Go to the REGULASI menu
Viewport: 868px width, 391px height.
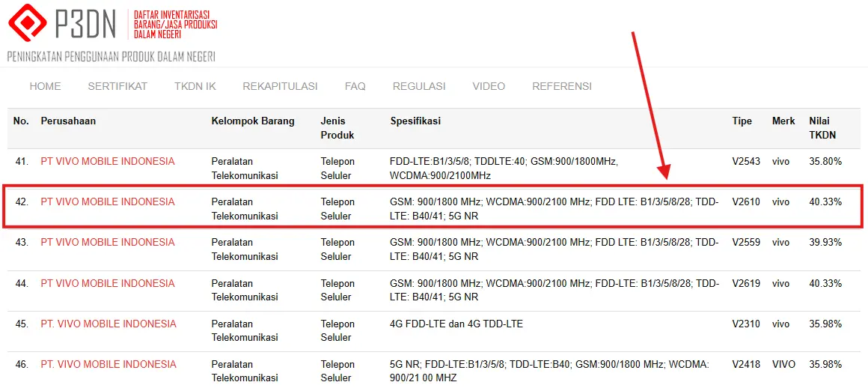click(419, 86)
